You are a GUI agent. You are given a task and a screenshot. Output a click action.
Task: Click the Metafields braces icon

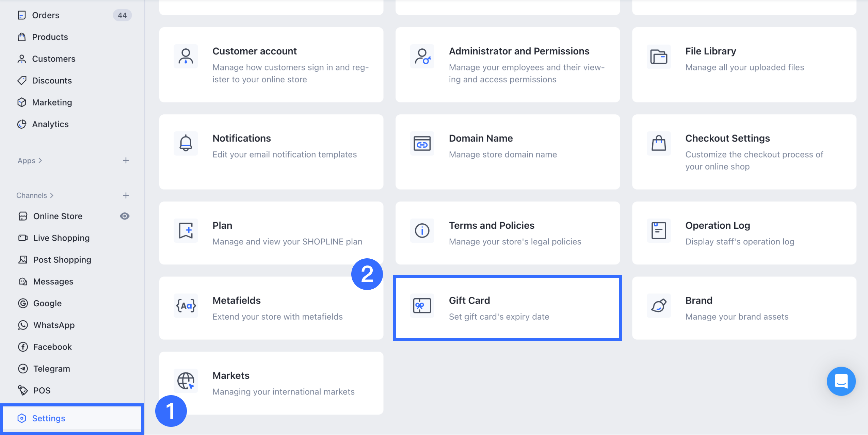click(186, 305)
